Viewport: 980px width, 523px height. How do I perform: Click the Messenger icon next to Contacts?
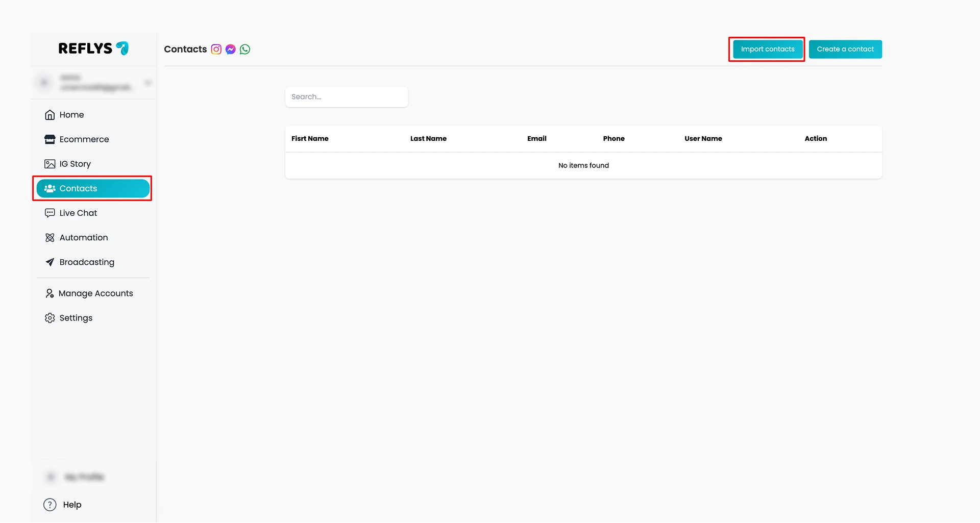pyautogui.click(x=231, y=49)
